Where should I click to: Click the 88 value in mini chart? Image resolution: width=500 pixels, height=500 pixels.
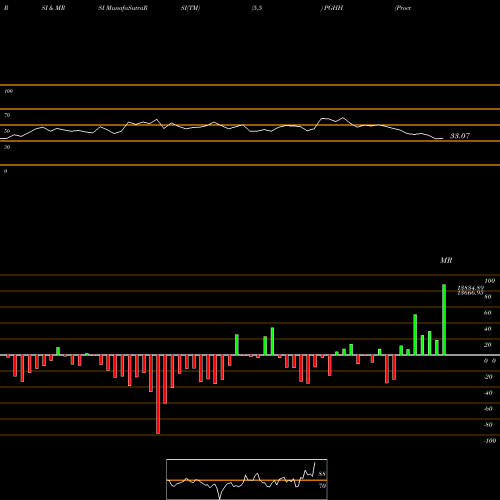[x=322, y=474]
